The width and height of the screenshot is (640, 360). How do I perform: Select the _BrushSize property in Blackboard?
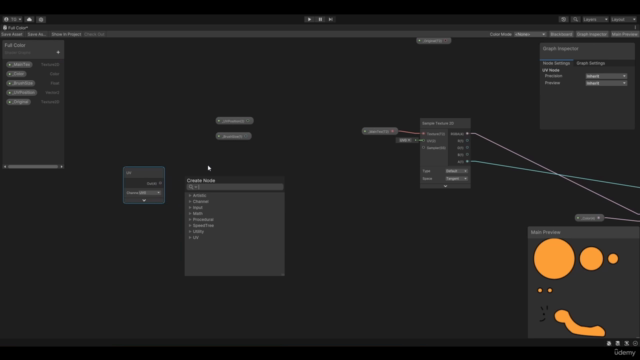pyautogui.click(x=21, y=83)
